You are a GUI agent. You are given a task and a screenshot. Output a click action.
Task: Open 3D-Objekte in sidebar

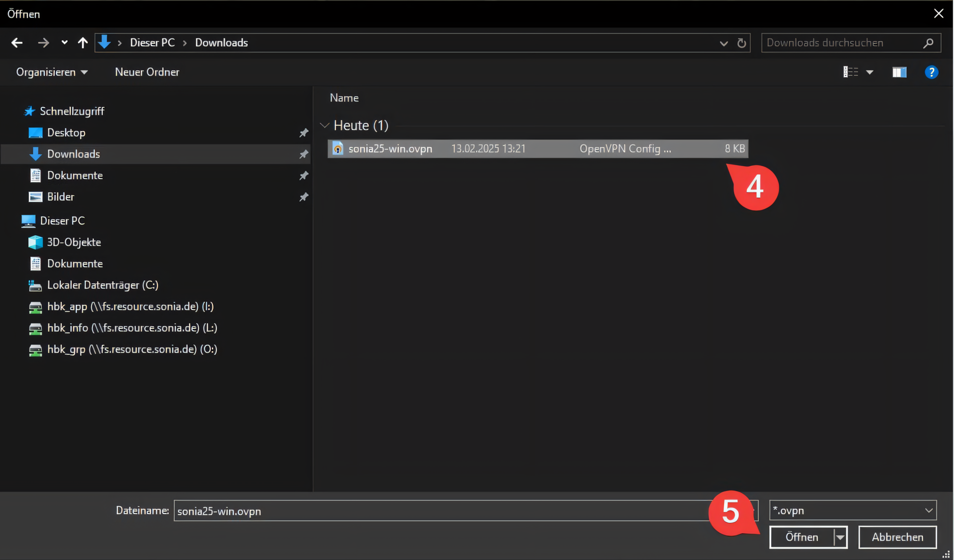(x=74, y=242)
